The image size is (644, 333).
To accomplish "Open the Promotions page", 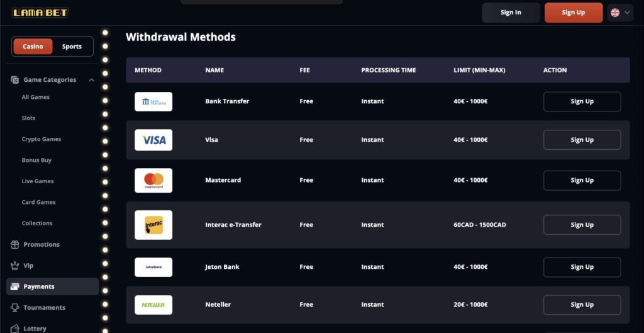I will coord(42,244).
